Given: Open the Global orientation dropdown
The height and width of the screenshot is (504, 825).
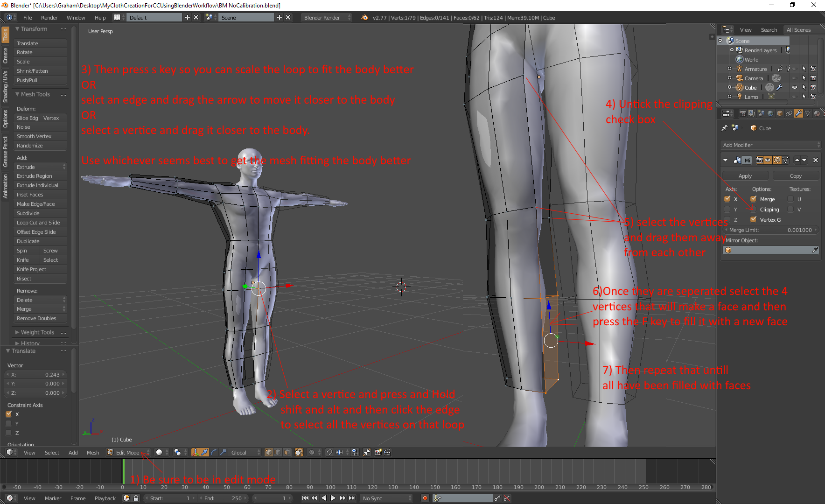Looking at the screenshot, I should (x=245, y=452).
